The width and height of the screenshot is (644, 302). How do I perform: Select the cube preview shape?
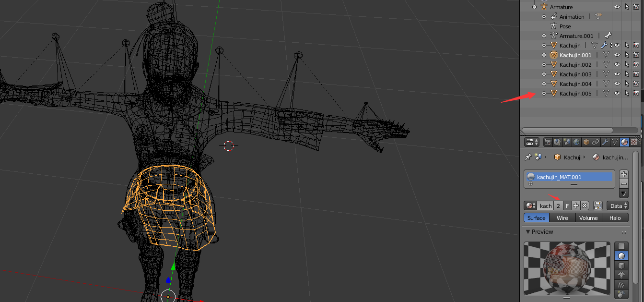621,266
